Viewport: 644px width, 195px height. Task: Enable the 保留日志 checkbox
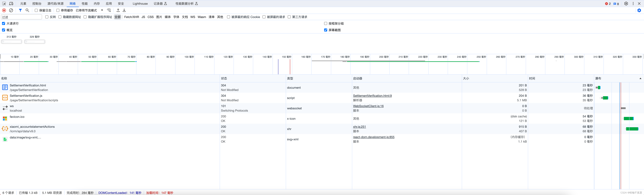pyautogui.click(x=36, y=10)
